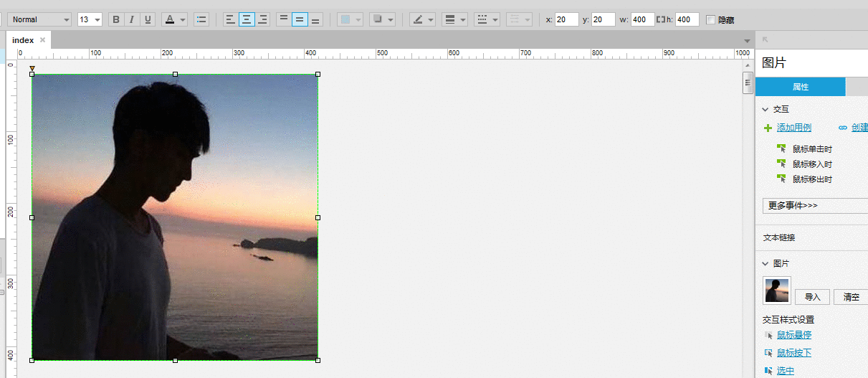
Task: Toggle bold text formatting
Action: pos(116,19)
